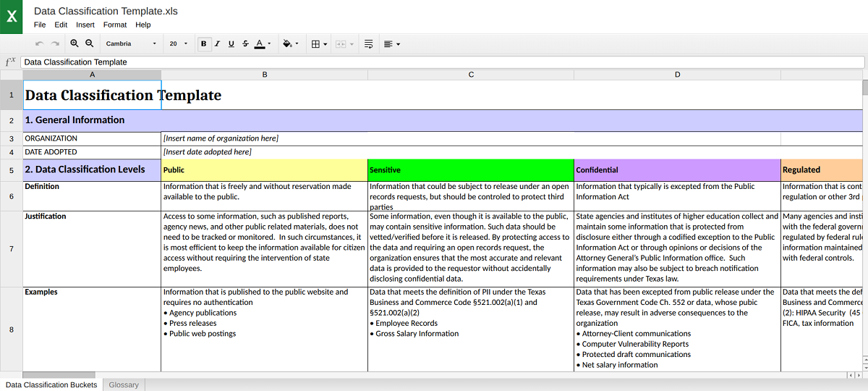Image resolution: width=868 pixels, height=391 pixels.
Task: Open the Edit menu
Action: pos(61,25)
